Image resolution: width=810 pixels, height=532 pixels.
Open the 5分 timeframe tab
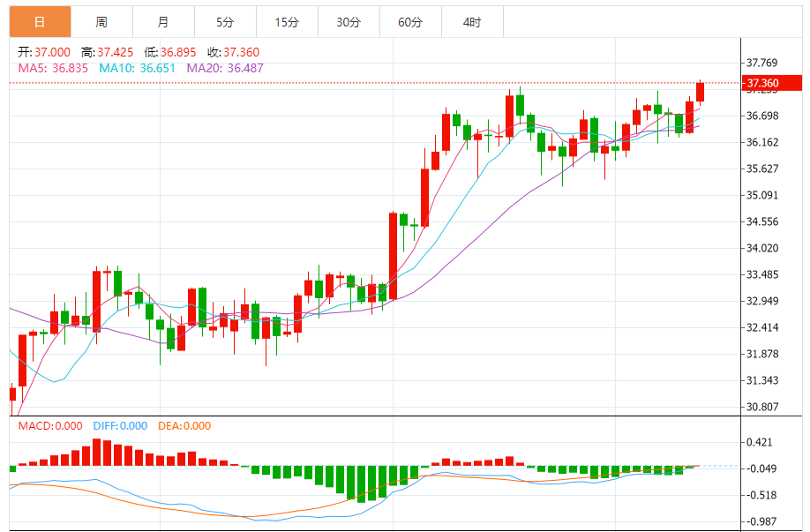(225, 22)
